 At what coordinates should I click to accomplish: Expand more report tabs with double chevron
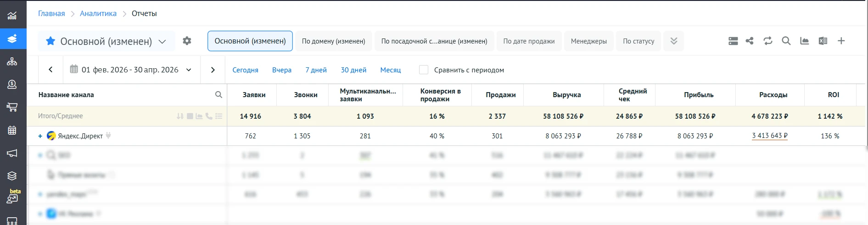(x=674, y=41)
